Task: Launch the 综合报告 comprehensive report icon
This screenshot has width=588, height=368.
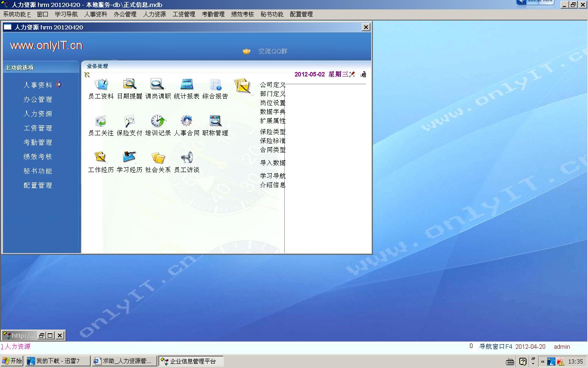Action: pos(215,85)
